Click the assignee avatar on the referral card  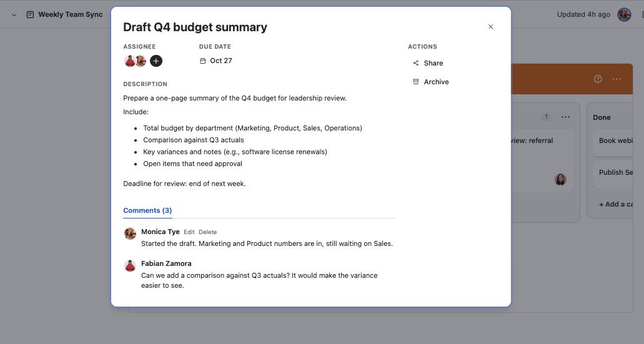point(561,179)
